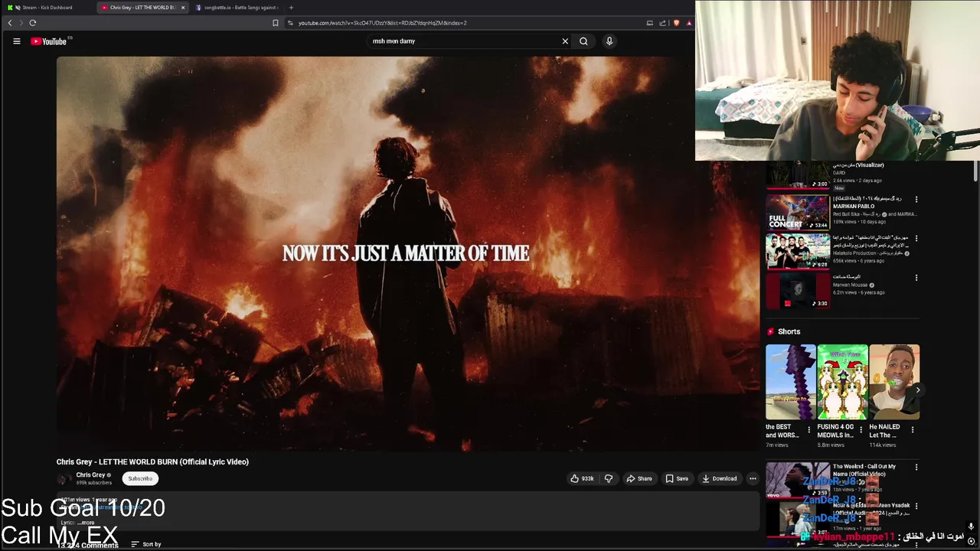
Task: Open Marwan Moussa 3:30 video thumbnail
Action: [797, 290]
